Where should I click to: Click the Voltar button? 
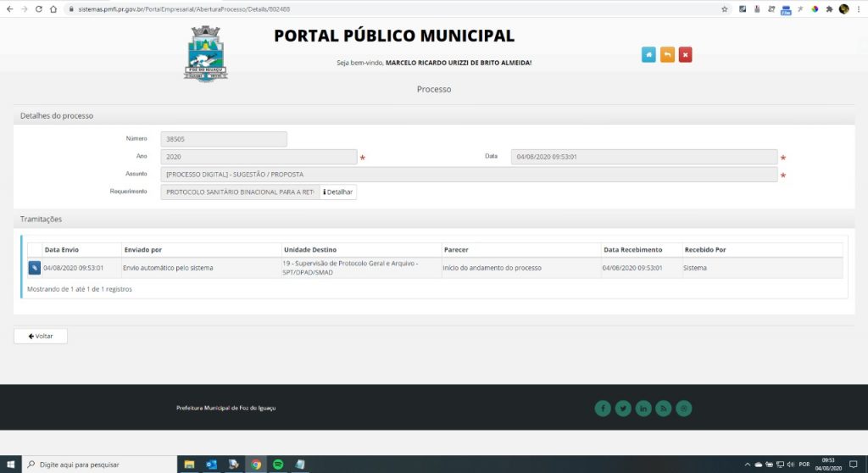(41, 336)
